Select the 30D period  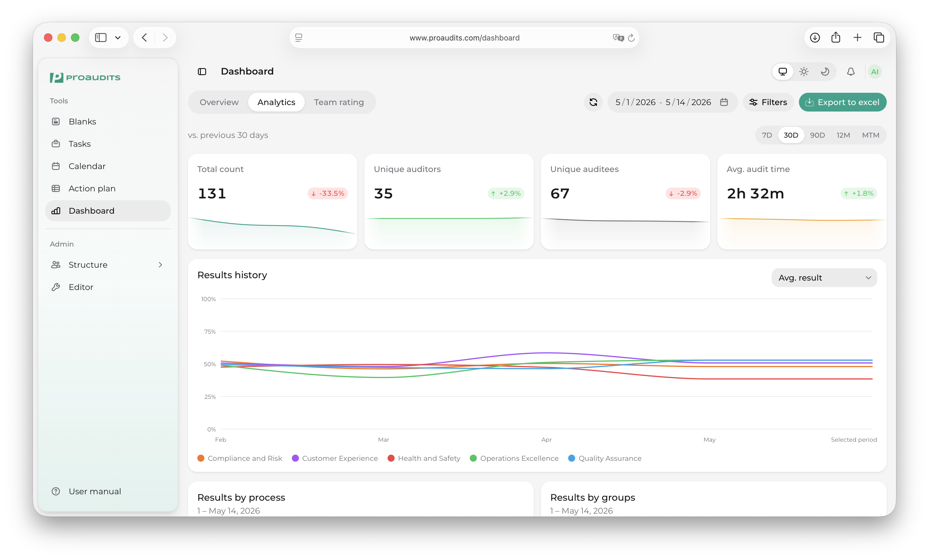pyautogui.click(x=791, y=135)
